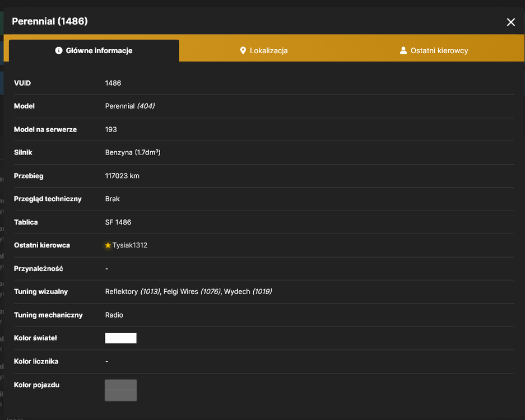The width and height of the screenshot is (525, 420).
Task: Click the info icon in Główne informacje tab
Action: point(59,50)
